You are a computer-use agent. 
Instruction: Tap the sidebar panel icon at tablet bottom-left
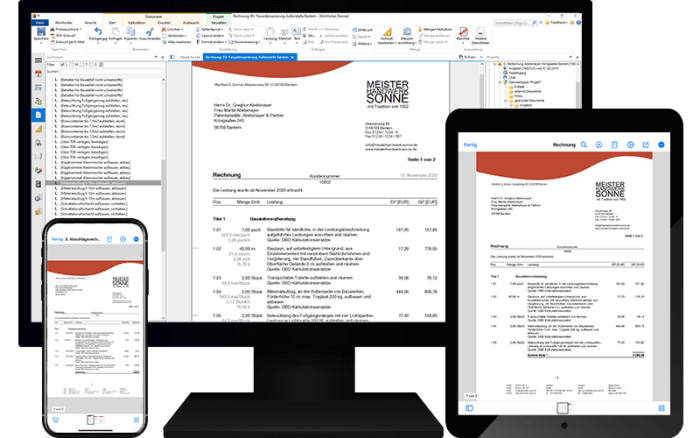469,408
